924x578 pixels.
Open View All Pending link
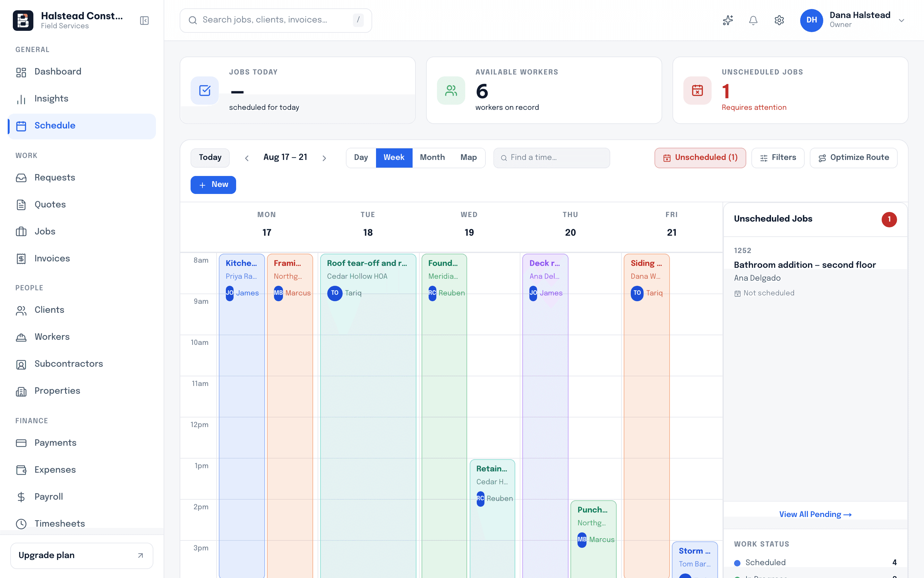pos(815,514)
